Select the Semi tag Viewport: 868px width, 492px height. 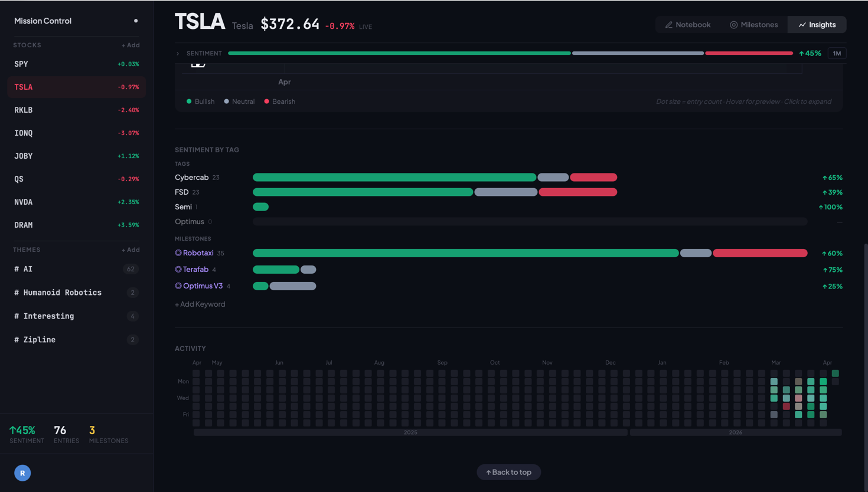click(183, 207)
